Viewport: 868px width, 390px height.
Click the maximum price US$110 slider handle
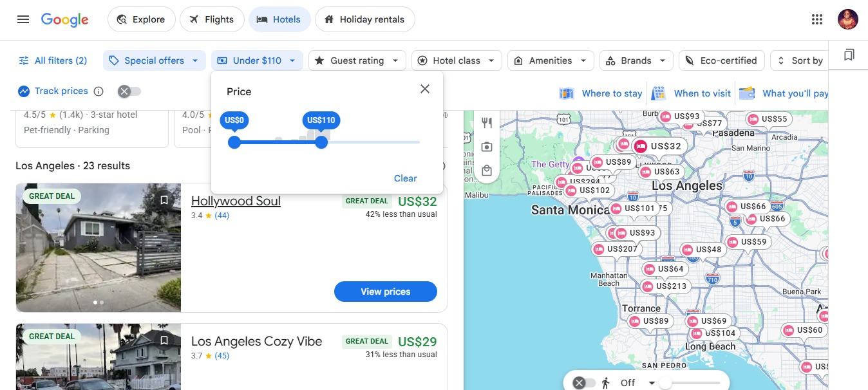click(321, 142)
